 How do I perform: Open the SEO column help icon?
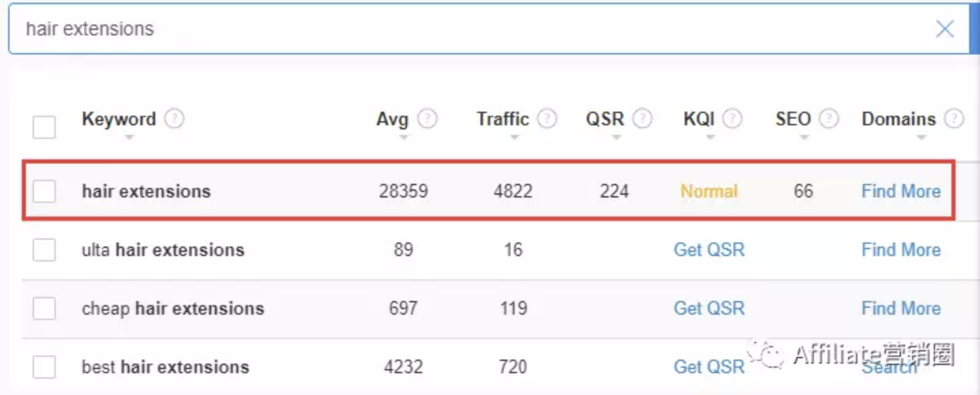click(x=828, y=119)
